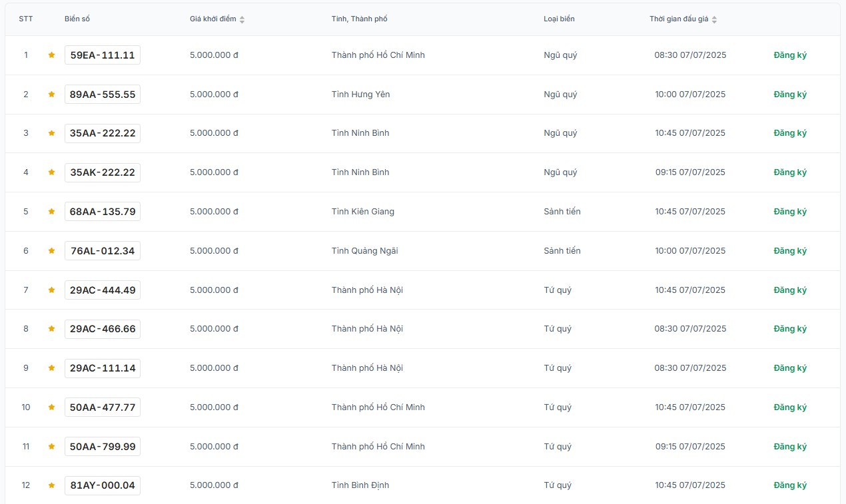Open Đăng ký link in 29AC-111.14 row
Image resolution: width=846 pixels, height=504 pixels.
click(790, 368)
